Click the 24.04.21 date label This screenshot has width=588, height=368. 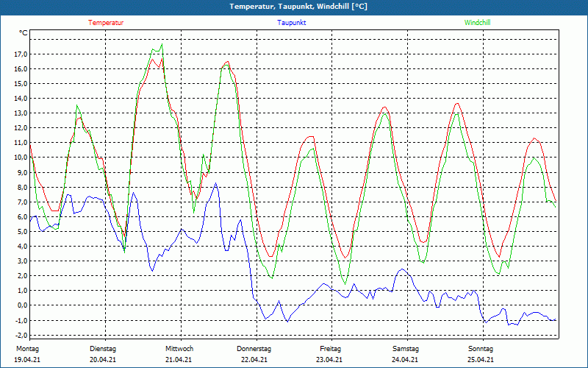click(405, 359)
